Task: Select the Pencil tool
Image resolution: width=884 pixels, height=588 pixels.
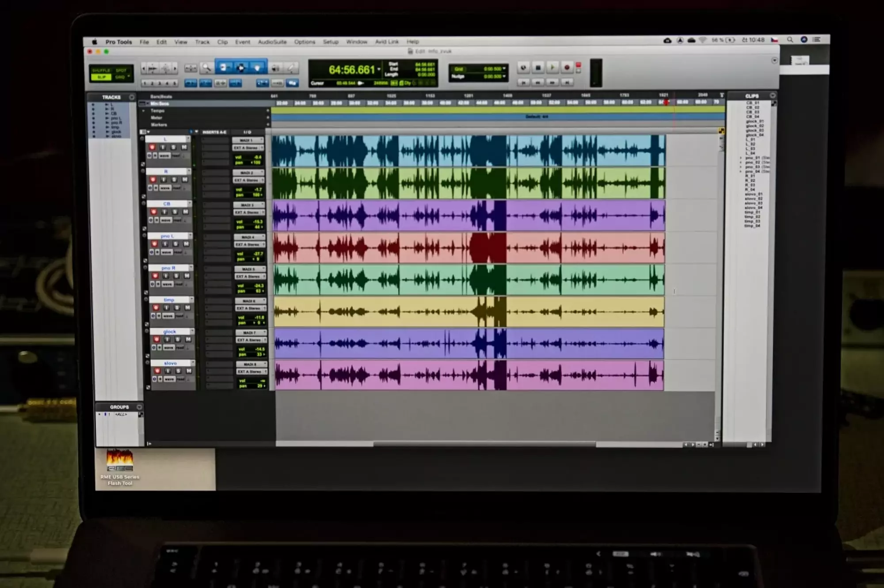Action: tap(291, 68)
